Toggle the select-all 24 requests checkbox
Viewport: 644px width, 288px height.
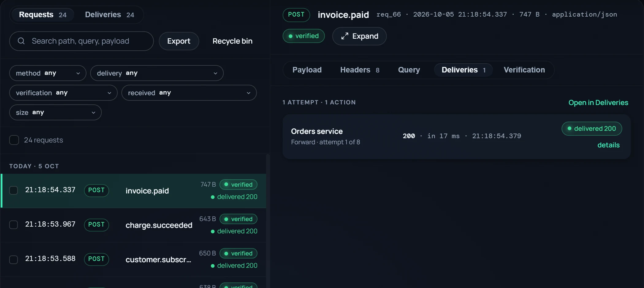point(14,140)
